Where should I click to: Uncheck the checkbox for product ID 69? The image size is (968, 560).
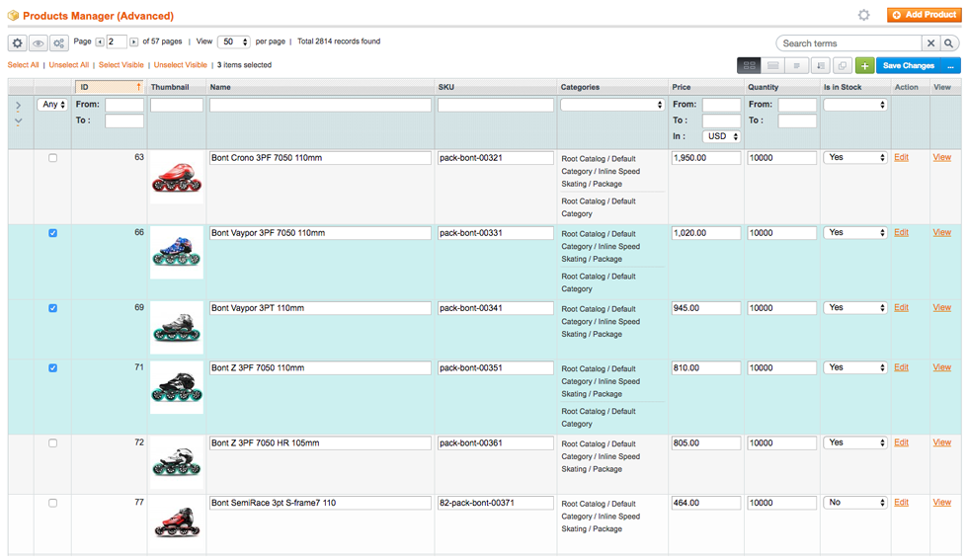[x=52, y=308]
